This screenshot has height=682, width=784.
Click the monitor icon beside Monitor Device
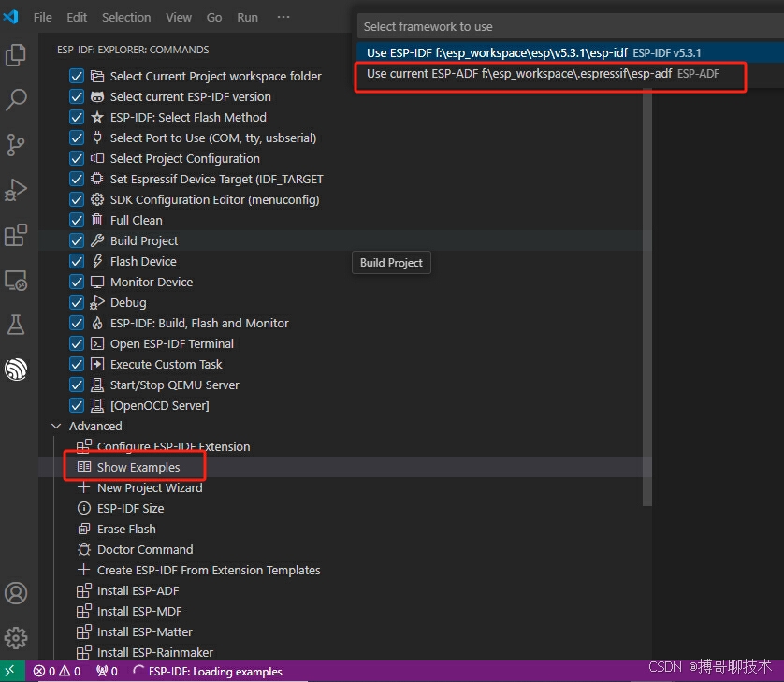coord(97,282)
